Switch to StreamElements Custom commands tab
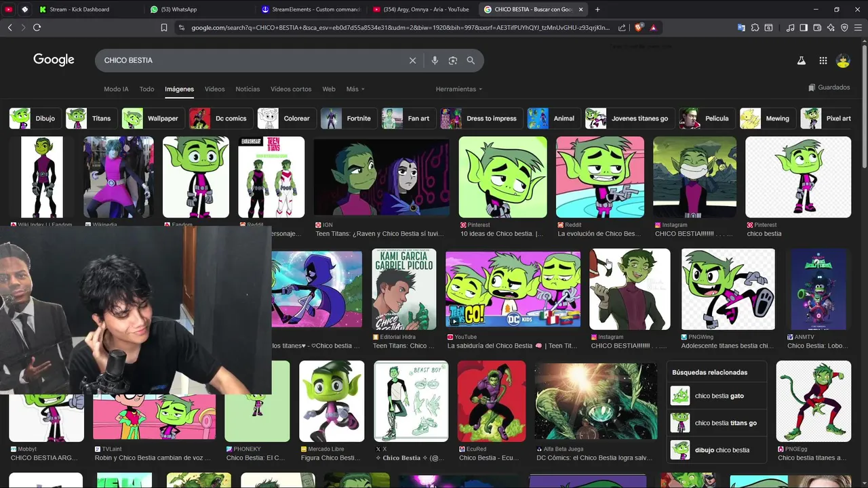This screenshot has width=868, height=488. (x=311, y=9)
